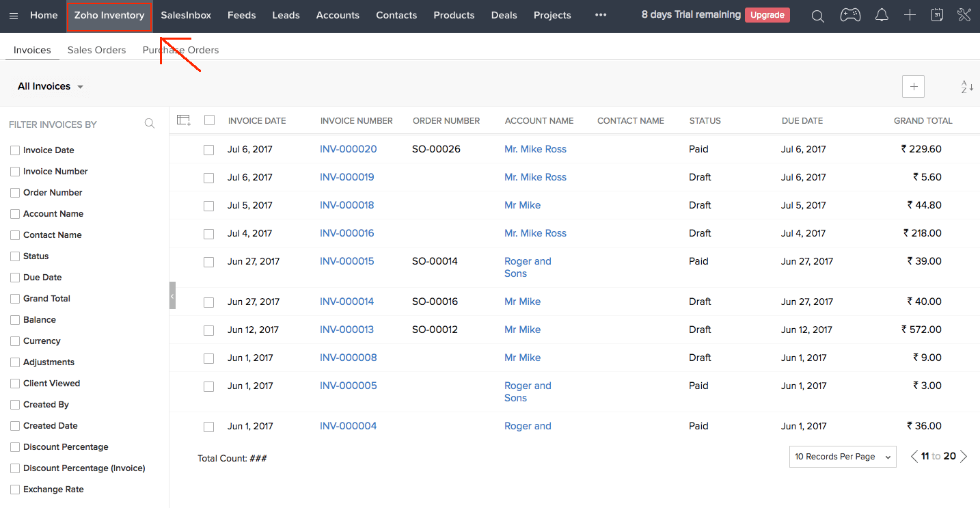Search filters with magnifier icon
Viewport: 980px width, 508px height.
(150, 124)
